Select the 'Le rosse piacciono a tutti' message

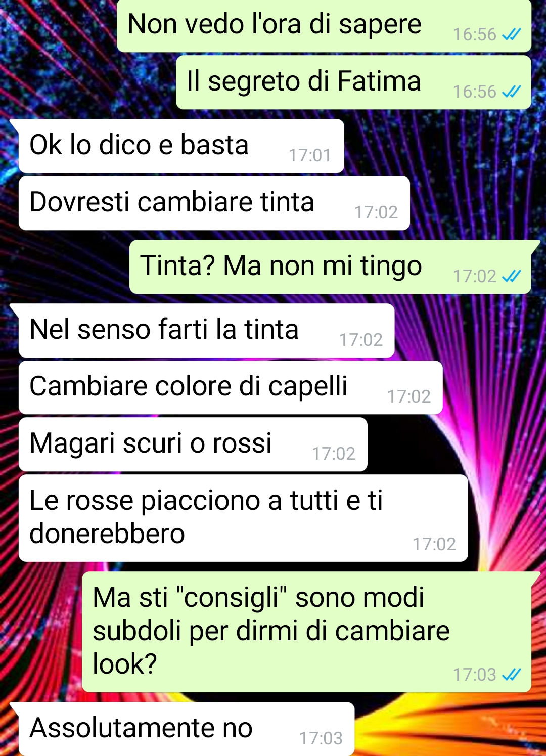(x=243, y=518)
